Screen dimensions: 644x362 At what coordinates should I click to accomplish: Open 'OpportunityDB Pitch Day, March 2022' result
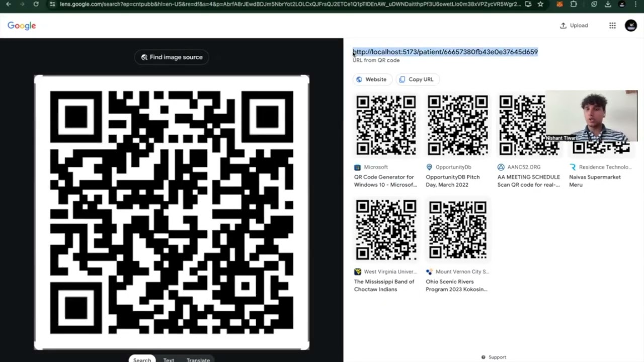453,181
